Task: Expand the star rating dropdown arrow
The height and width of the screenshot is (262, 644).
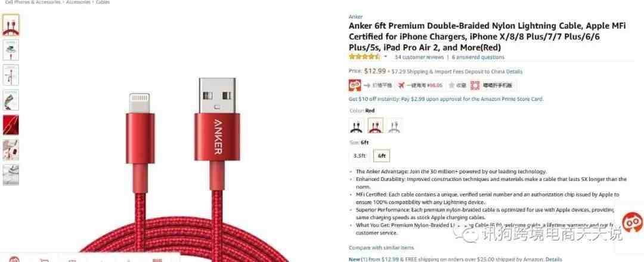Action: [386, 56]
